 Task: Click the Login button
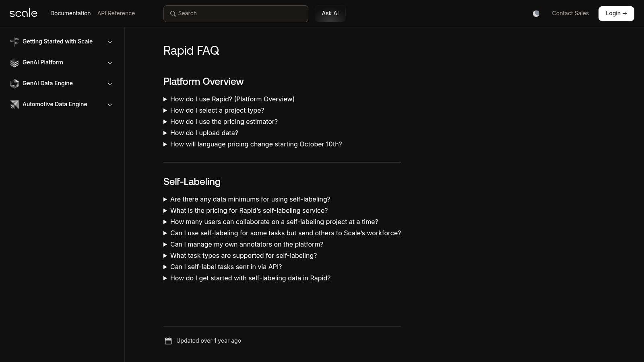click(616, 13)
